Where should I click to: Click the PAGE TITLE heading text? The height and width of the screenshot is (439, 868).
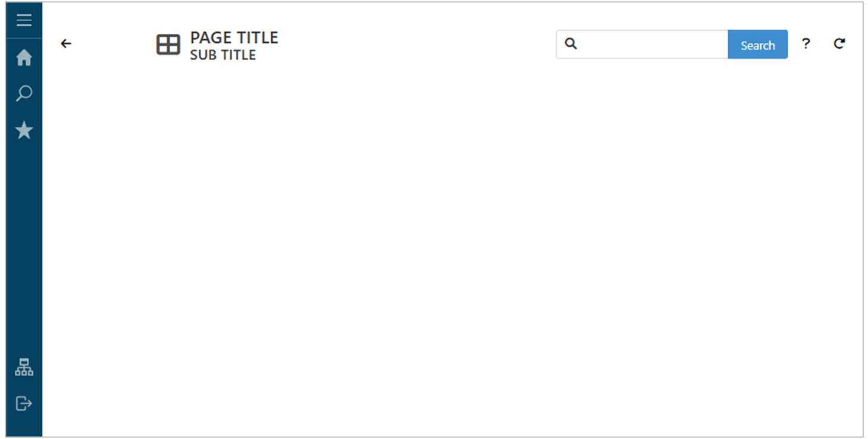[234, 37]
